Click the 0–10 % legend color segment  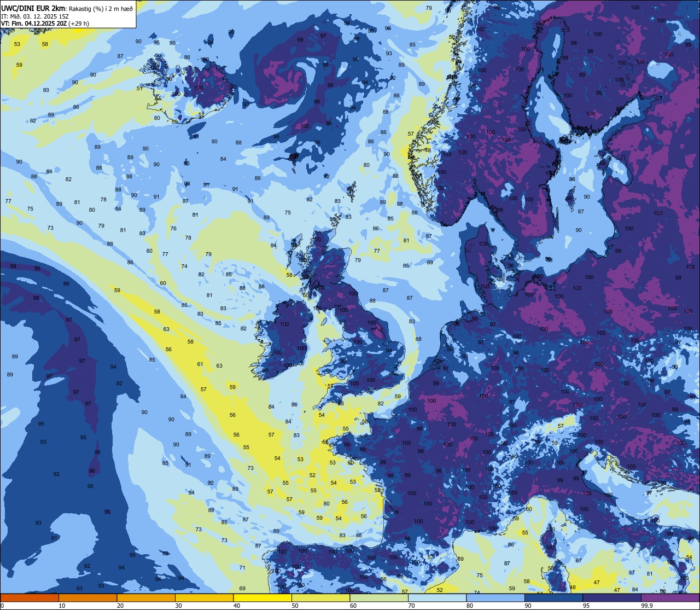tap(30, 598)
